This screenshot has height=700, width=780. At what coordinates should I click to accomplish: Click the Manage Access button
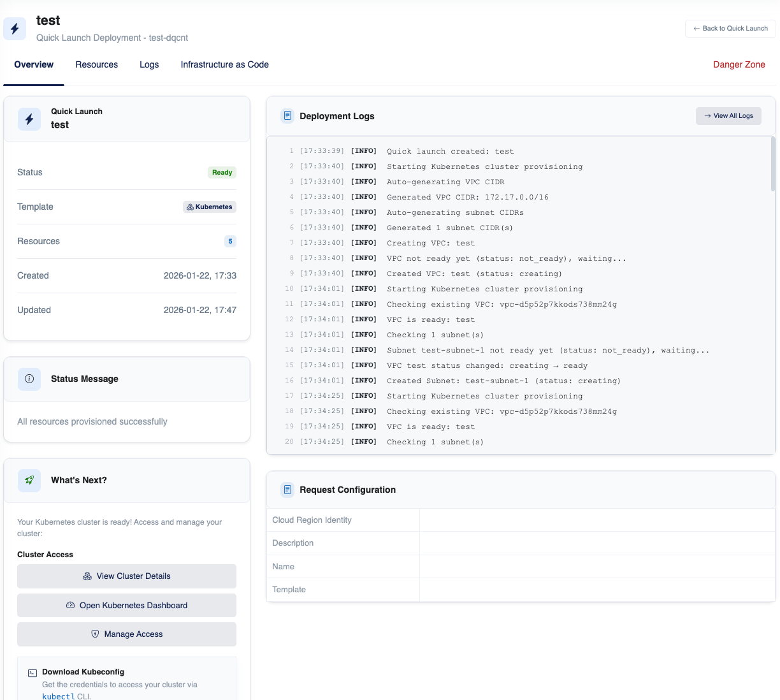(x=127, y=634)
